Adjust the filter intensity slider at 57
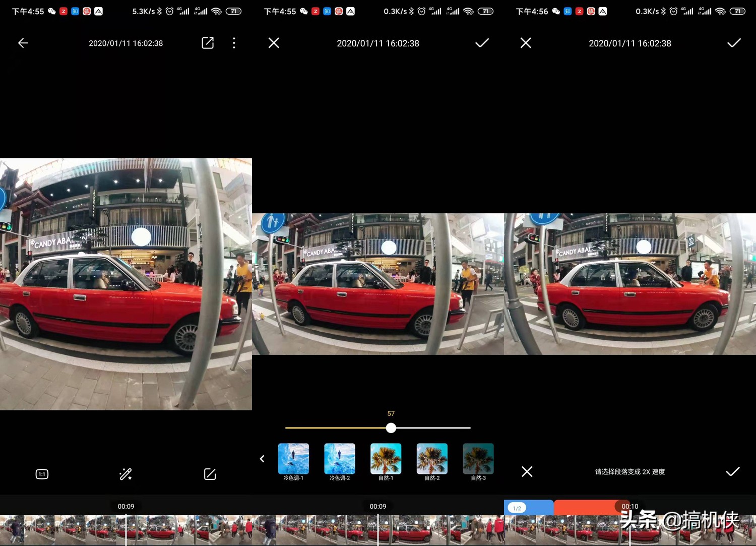The width and height of the screenshot is (756, 546). 391,428
